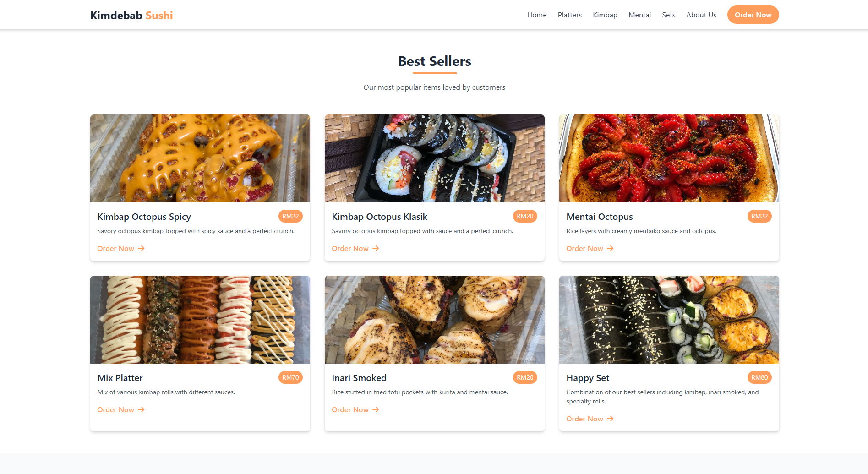The image size is (868, 474).
Task: Open the Home menu item
Action: pos(536,15)
